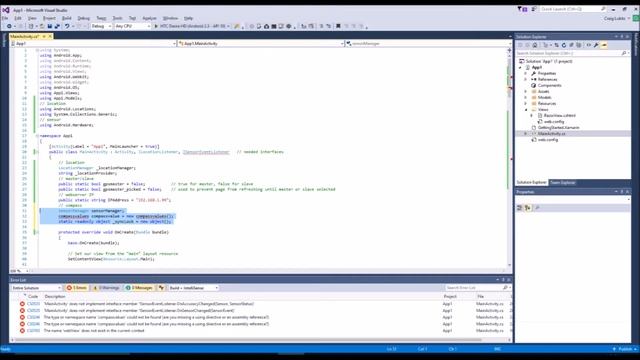The image size is (640, 360).
Task: Click the Show All Files icon in Solution Explorer
Action: 579,45
